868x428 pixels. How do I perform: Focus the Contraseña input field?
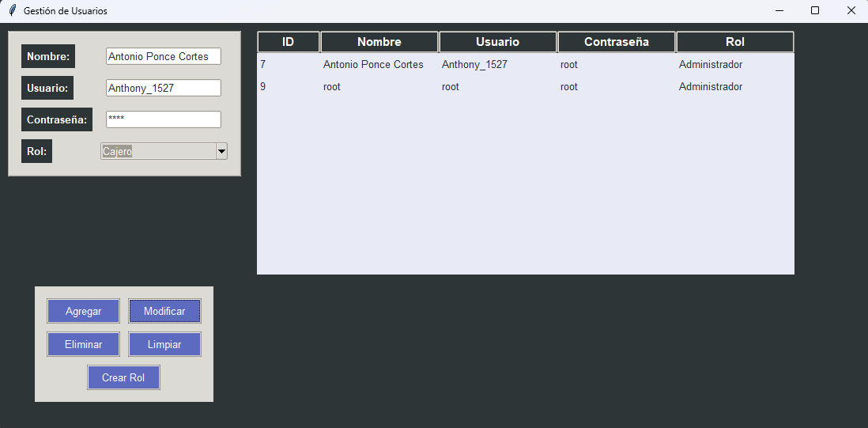(x=164, y=119)
